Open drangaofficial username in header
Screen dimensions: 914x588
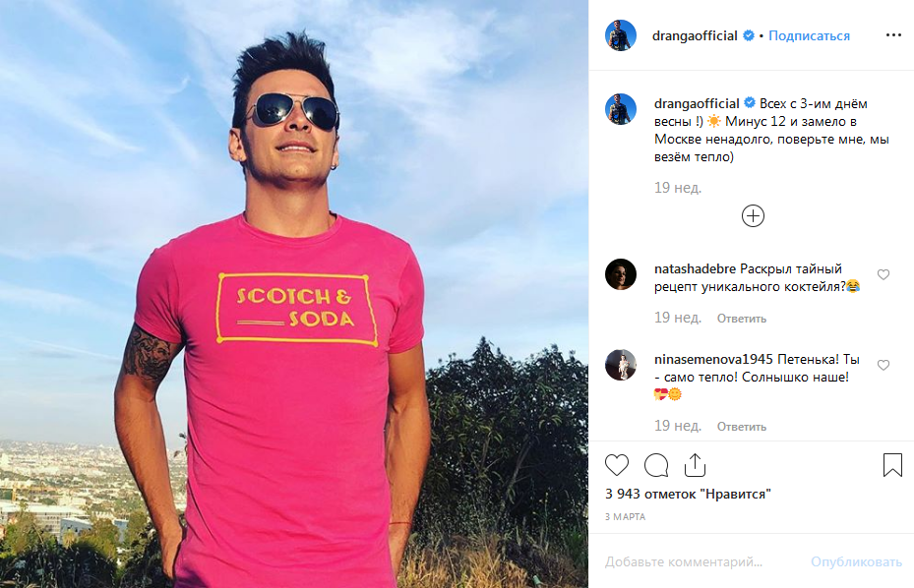(x=695, y=35)
